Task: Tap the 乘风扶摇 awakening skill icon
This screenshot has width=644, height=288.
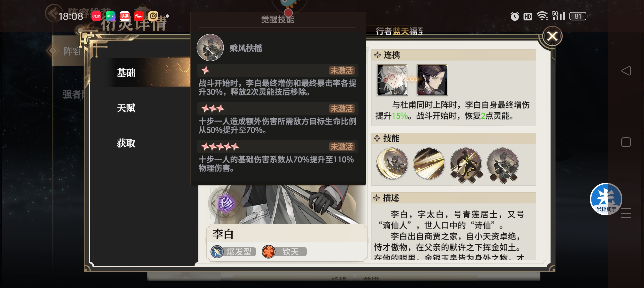Action: point(210,48)
